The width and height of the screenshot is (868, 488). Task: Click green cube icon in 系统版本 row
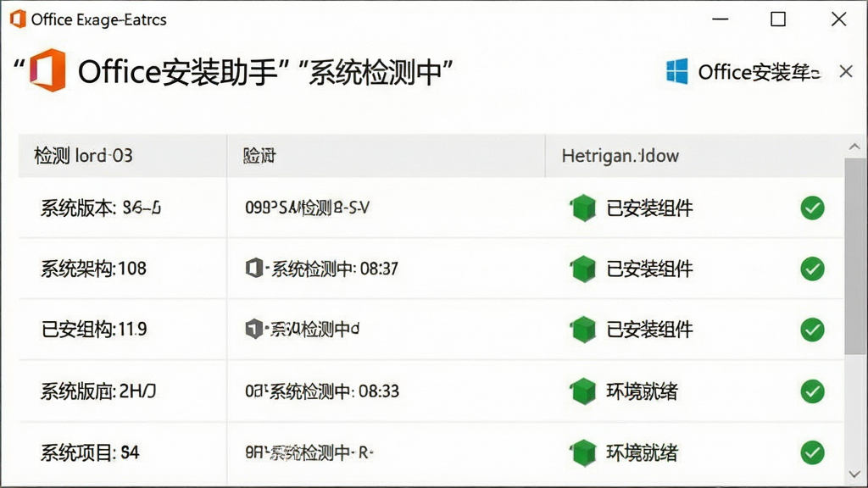point(583,208)
